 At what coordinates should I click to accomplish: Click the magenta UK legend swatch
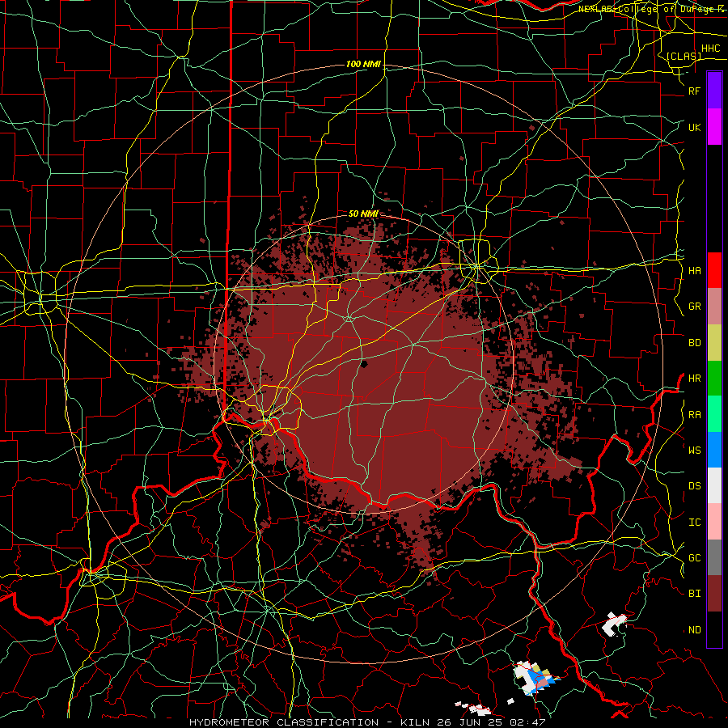[714, 127]
